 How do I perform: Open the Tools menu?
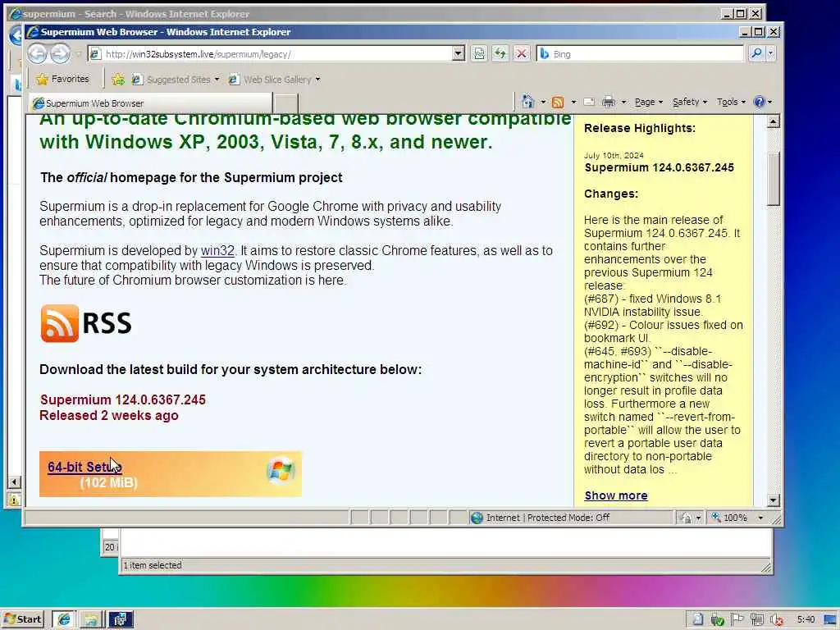[731, 102]
